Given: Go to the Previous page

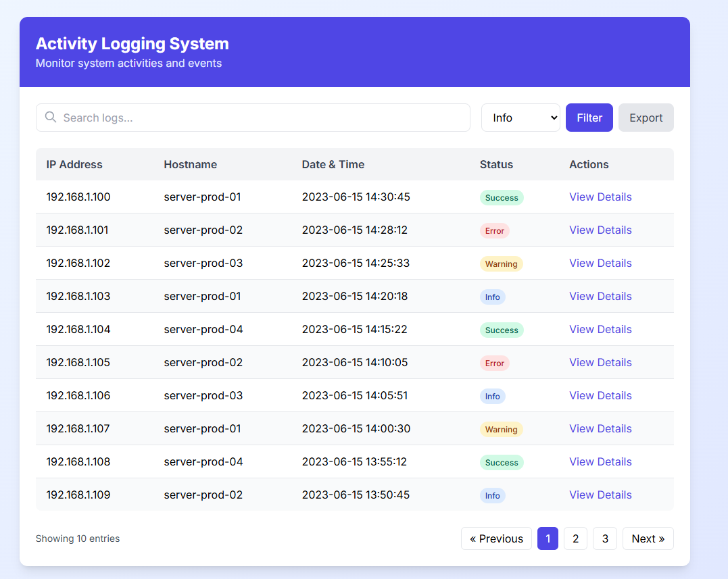Looking at the screenshot, I should click(x=496, y=538).
